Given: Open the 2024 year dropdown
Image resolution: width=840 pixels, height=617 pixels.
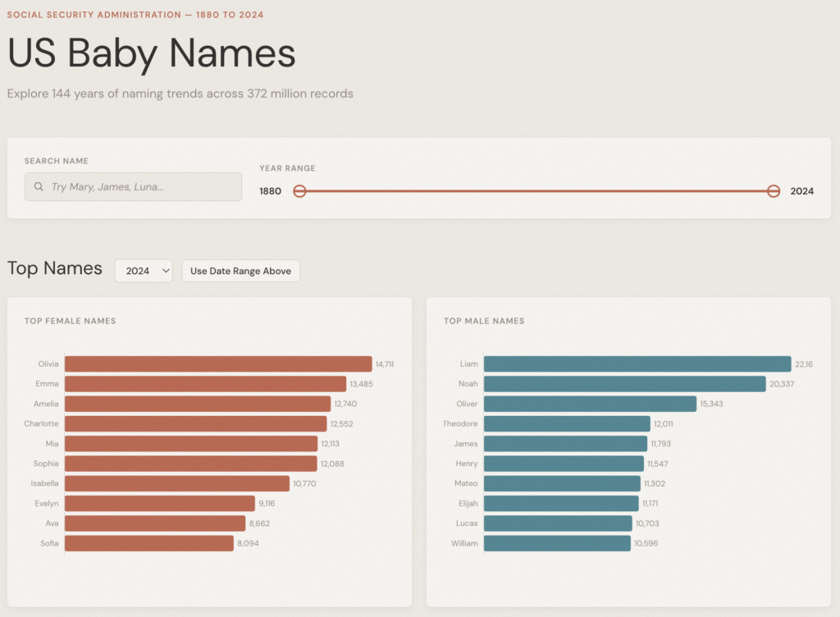Looking at the screenshot, I should (x=144, y=271).
